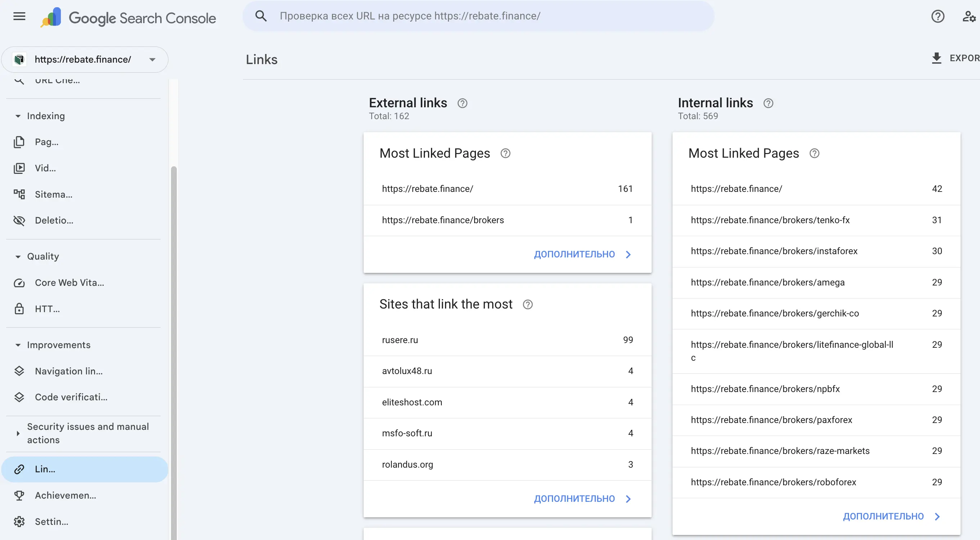Screen dimensions: 980x540
Task: Open user and permissions settings icon
Action: (x=968, y=16)
